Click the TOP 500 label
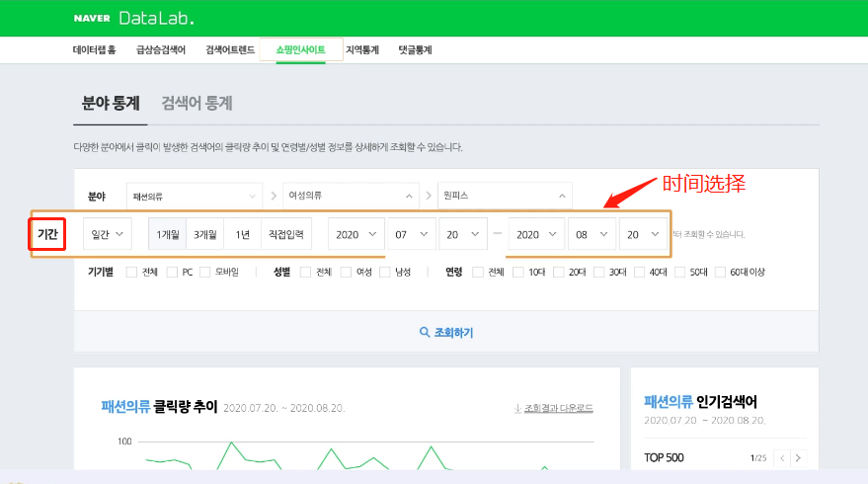This screenshot has height=484, width=868. pyautogui.click(x=664, y=458)
